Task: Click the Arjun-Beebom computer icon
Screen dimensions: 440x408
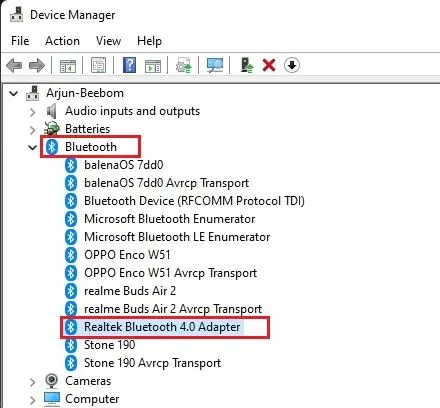Action: point(33,93)
